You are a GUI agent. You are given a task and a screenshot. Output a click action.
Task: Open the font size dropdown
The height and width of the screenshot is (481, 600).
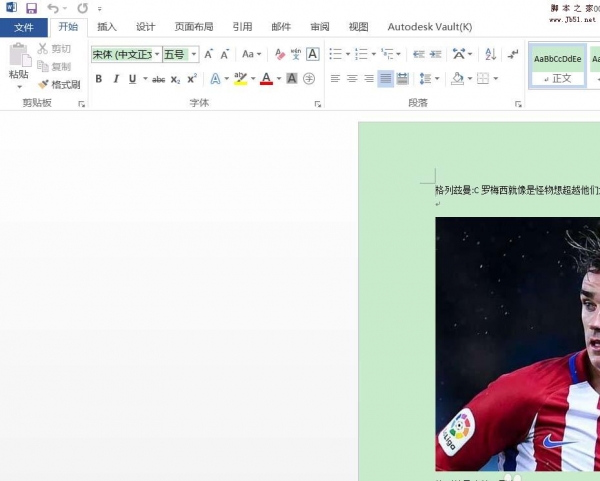193,54
